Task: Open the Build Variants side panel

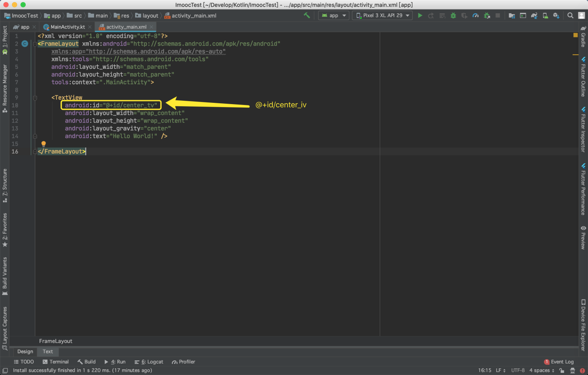Action: [5, 276]
